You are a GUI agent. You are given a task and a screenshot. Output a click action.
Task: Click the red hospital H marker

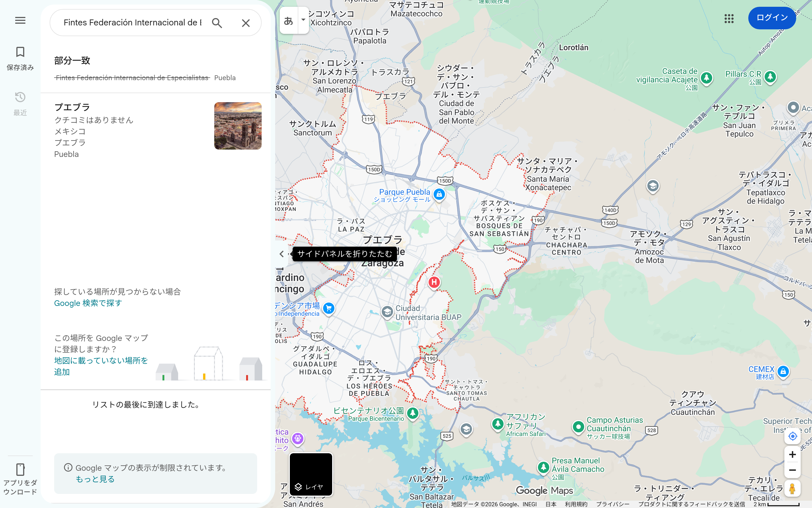pyautogui.click(x=434, y=283)
